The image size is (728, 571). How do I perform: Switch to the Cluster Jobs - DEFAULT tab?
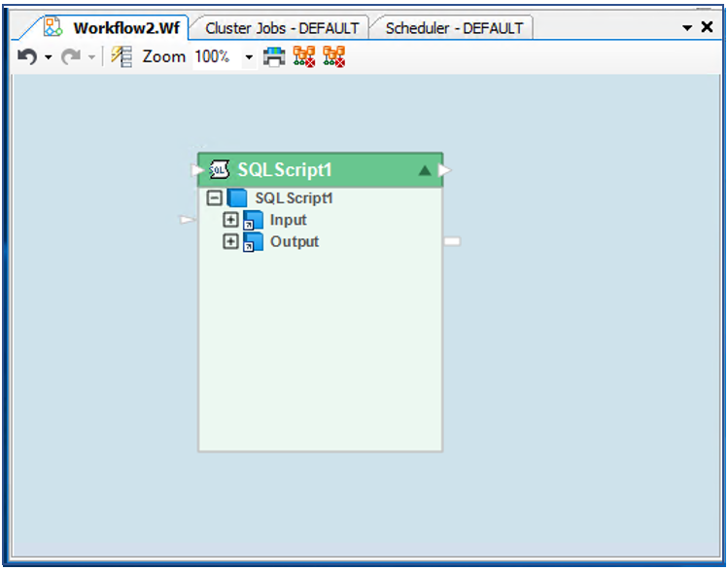coord(282,28)
